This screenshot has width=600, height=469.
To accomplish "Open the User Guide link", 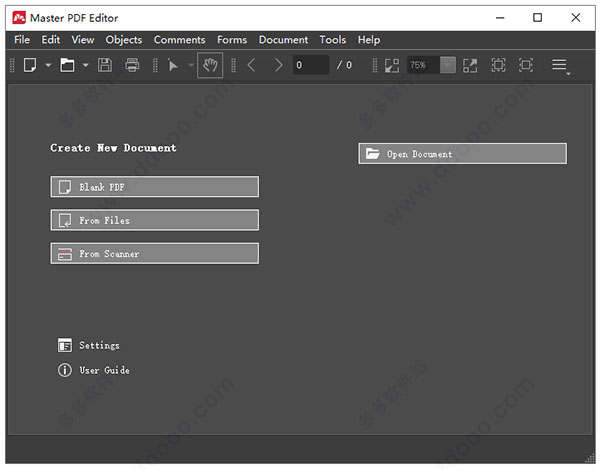I will tap(104, 370).
